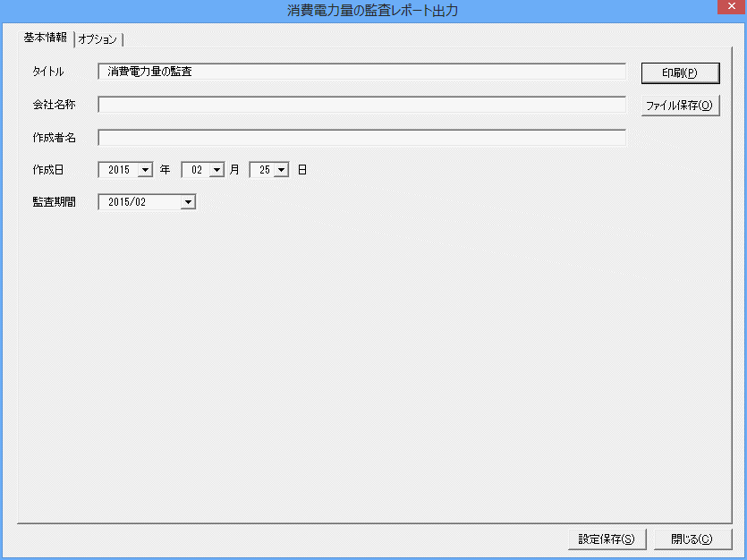Expand the day dropdown arrow beside 25
Image resolution: width=747 pixels, height=560 pixels.
(x=282, y=170)
